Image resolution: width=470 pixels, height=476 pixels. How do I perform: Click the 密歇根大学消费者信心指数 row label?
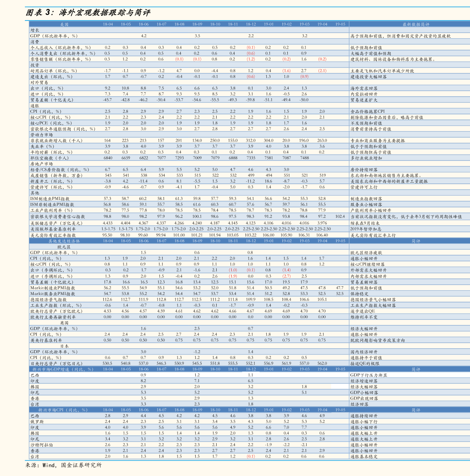click(x=58, y=217)
